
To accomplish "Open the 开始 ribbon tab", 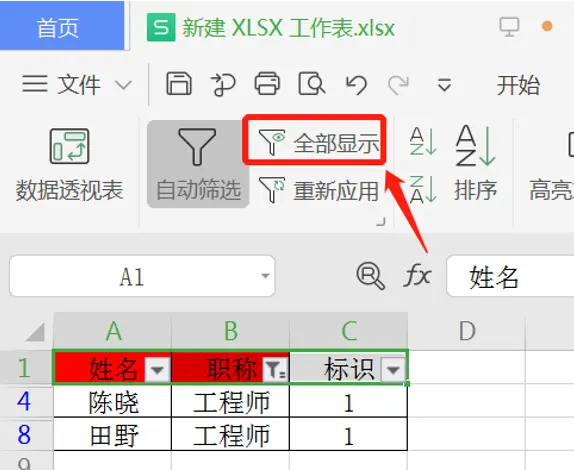I will click(x=518, y=85).
